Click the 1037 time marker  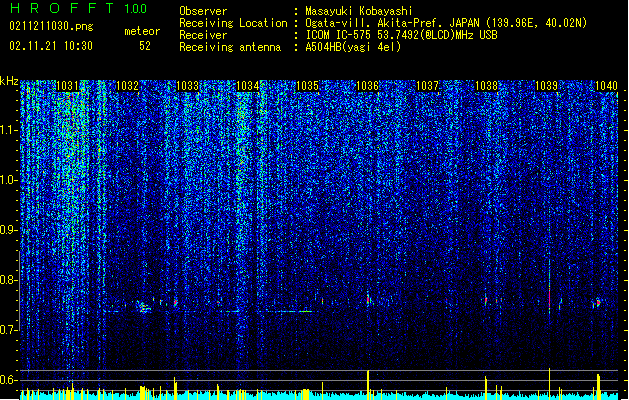click(x=427, y=86)
